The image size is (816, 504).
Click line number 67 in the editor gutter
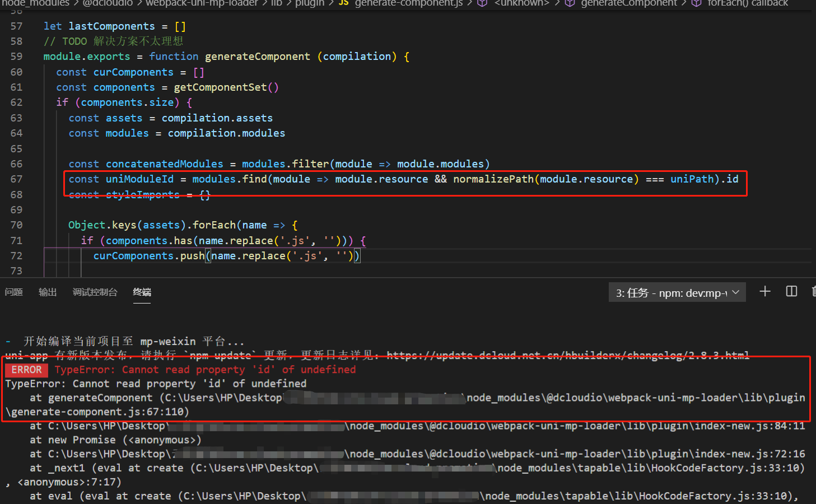coord(16,179)
